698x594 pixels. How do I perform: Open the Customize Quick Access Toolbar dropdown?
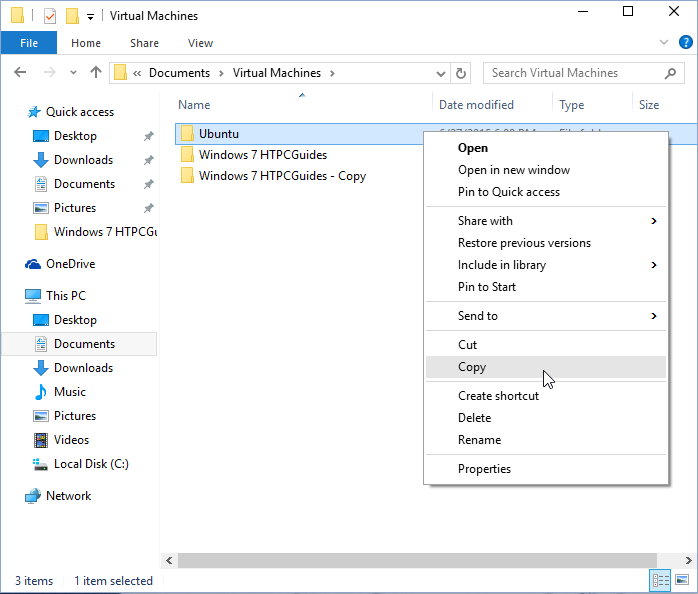(91, 16)
